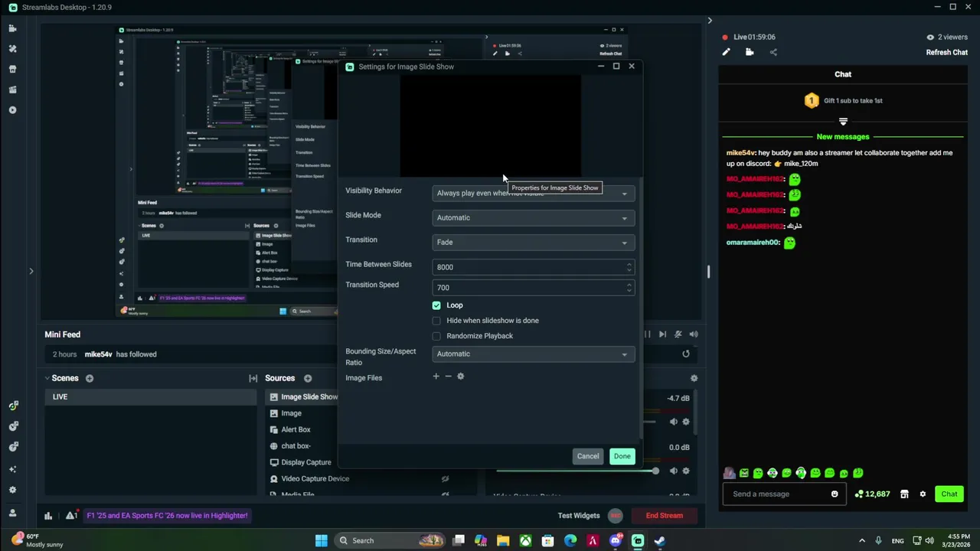Open Image Files gear options
Image resolution: width=980 pixels, height=551 pixels.
(x=460, y=377)
